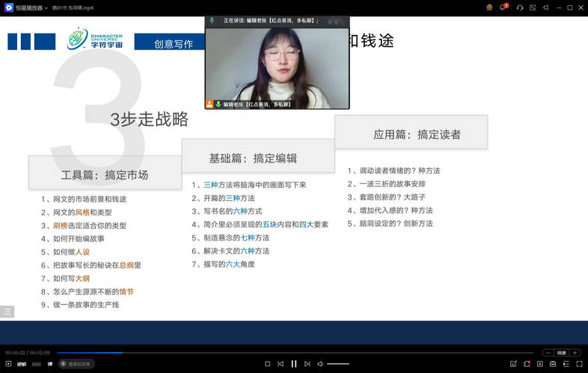Increase playback speed with plus button
The height and width of the screenshot is (373, 588).
(x=575, y=352)
